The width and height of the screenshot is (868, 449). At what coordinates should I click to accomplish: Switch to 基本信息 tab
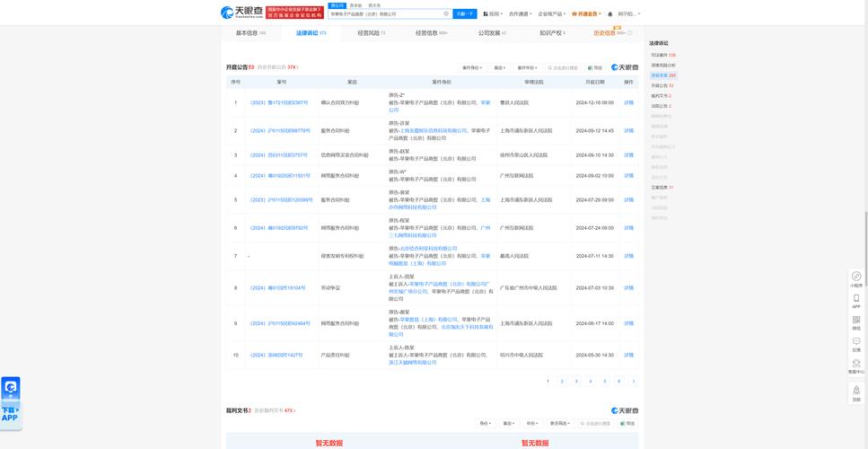click(x=250, y=33)
